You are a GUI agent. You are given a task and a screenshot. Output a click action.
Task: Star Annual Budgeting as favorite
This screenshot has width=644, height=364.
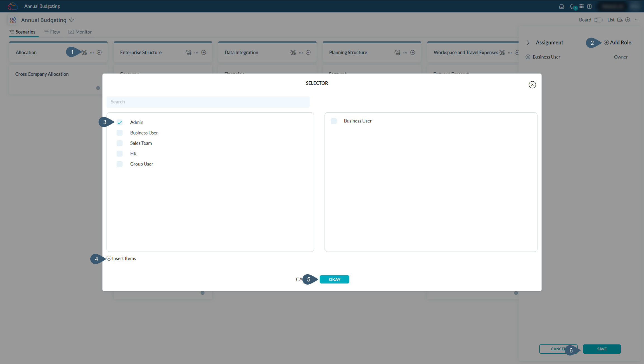coord(72,20)
